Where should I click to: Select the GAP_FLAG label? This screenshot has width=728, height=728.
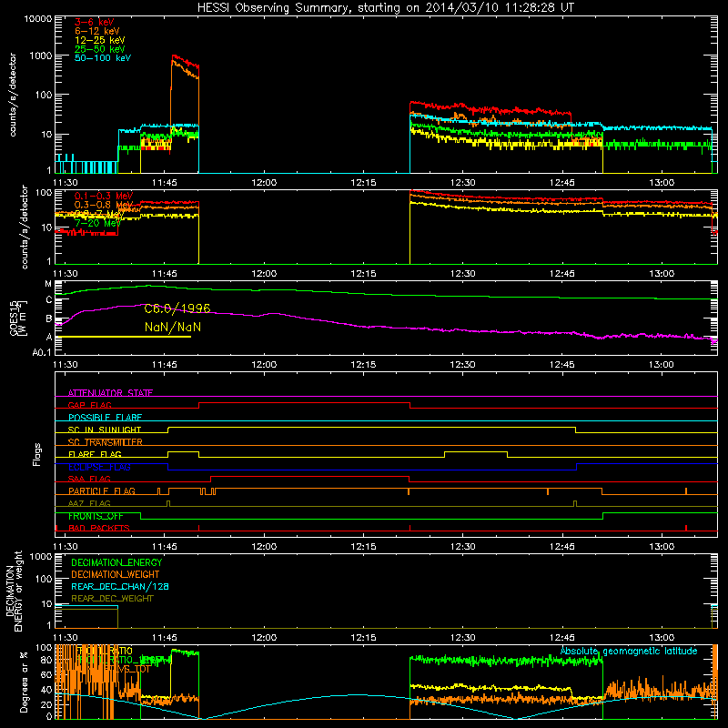tap(89, 405)
